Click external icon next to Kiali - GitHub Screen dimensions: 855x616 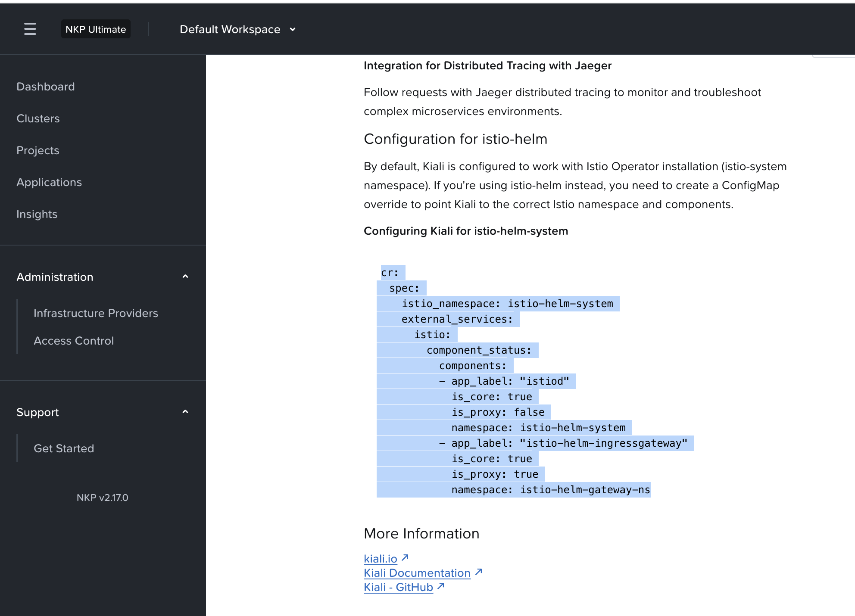pyautogui.click(x=440, y=586)
